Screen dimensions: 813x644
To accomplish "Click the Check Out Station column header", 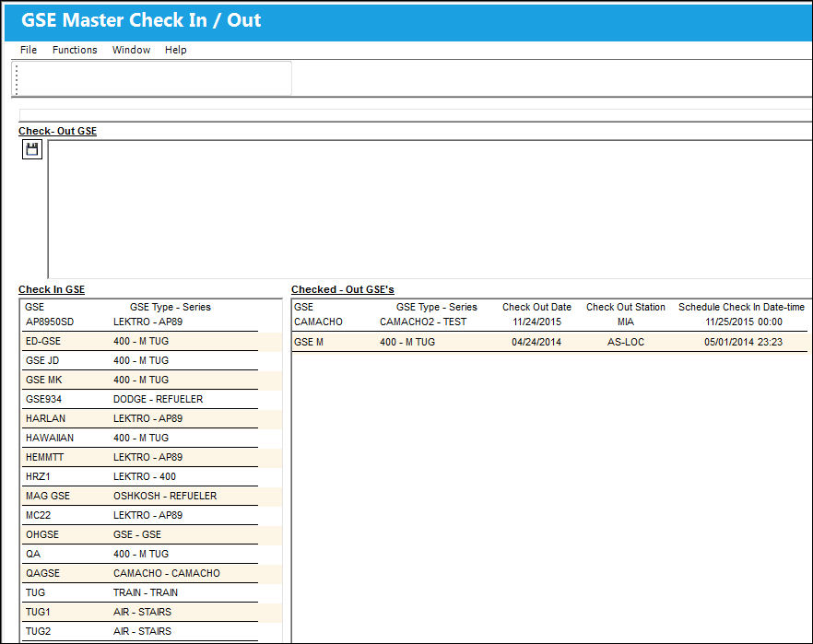I will [x=626, y=307].
